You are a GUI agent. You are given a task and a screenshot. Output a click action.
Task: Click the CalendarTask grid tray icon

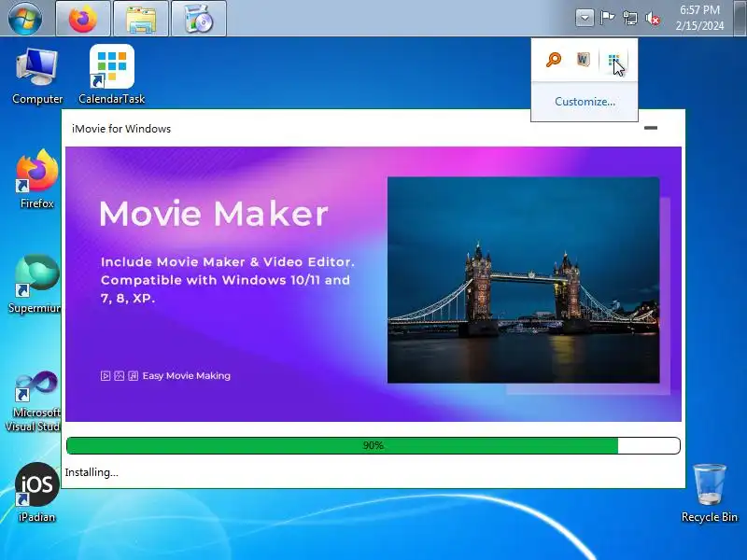pos(613,61)
